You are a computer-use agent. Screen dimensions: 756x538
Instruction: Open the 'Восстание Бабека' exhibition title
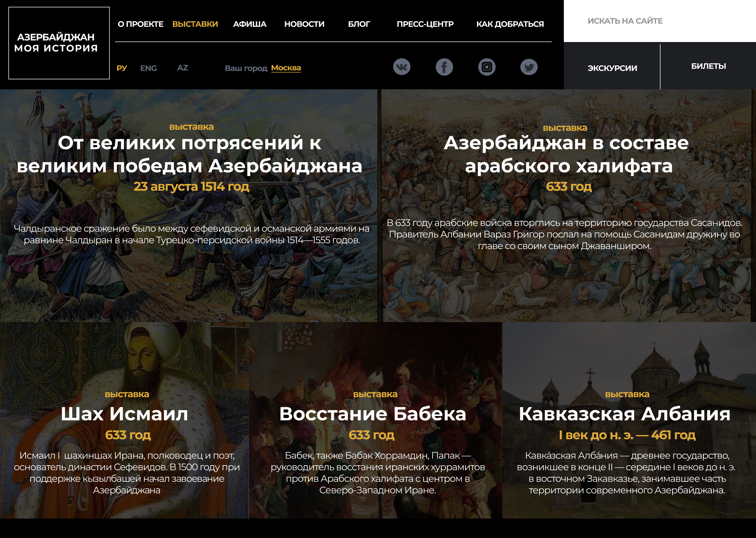coord(373,414)
